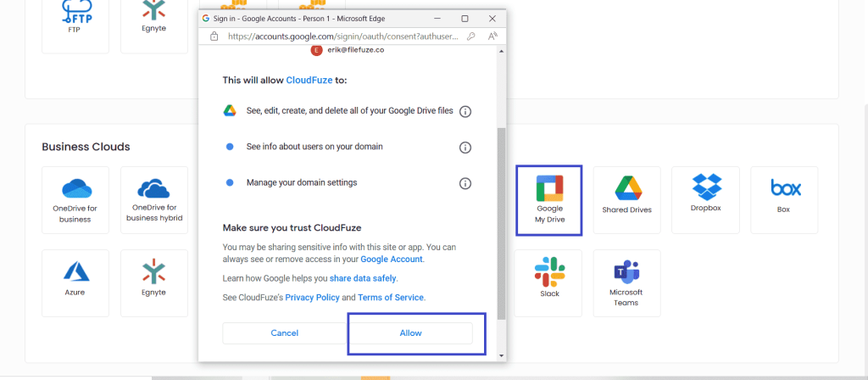Click the Google favicon in popup title bar

coord(207,19)
